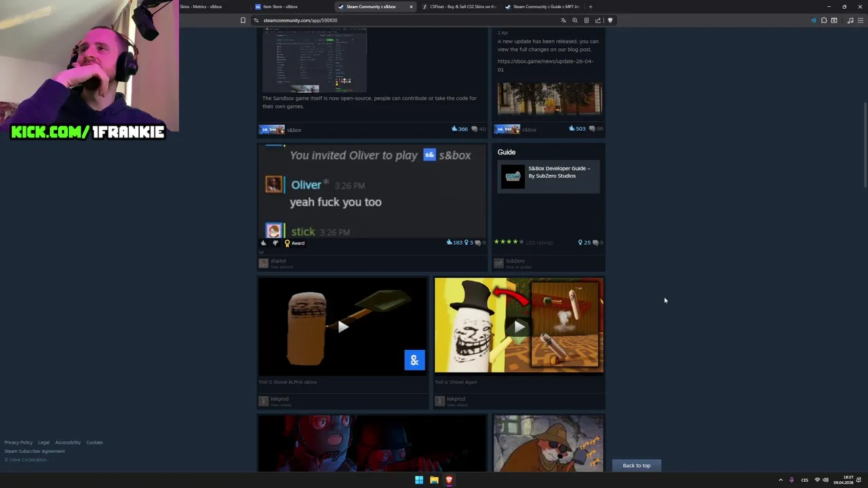Image resolution: width=868 pixels, height=488 pixels.
Task: Open the Oliver chat screenshot artwork
Action: pos(372,190)
